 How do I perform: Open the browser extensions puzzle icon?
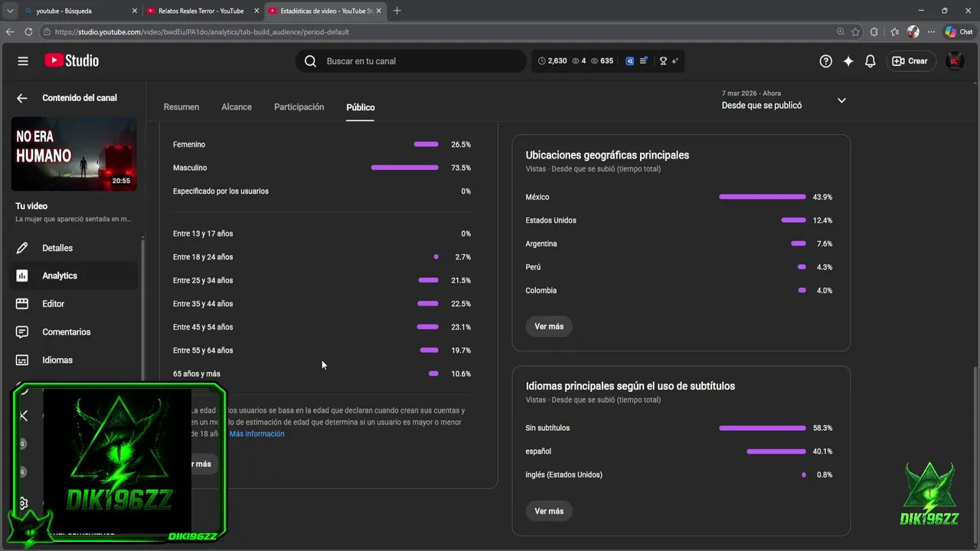(874, 32)
